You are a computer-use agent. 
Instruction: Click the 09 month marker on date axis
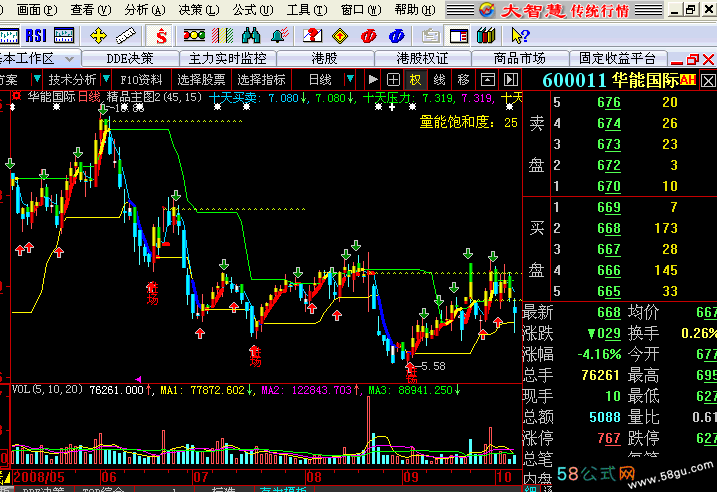click(410, 477)
